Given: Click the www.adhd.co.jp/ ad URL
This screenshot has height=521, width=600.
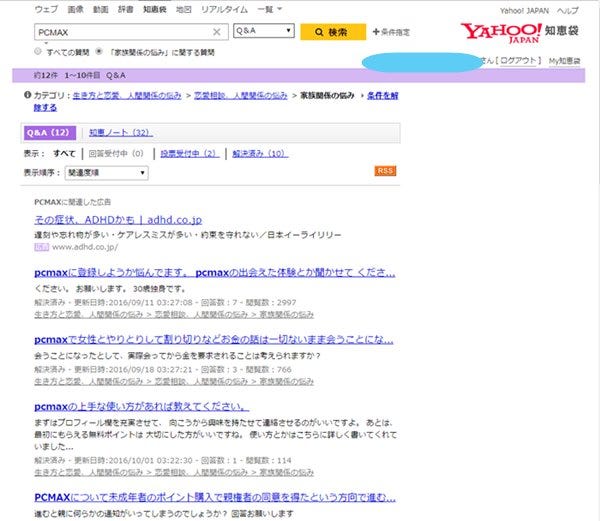Looking at the screenshot, I should tap(85, 247).
